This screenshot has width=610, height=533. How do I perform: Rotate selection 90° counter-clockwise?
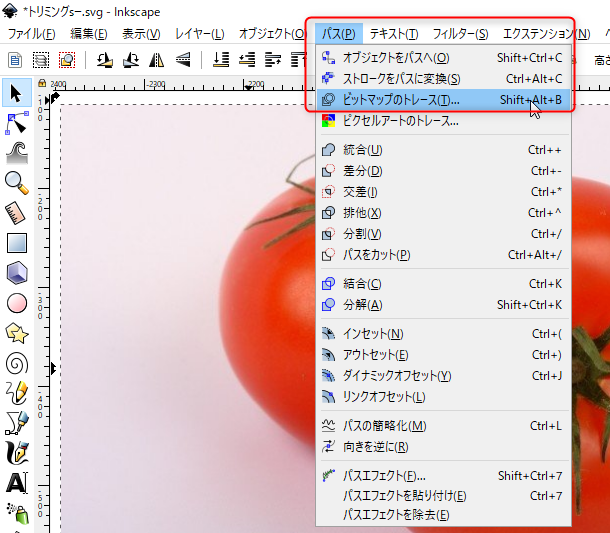click(x=105, y=60)
